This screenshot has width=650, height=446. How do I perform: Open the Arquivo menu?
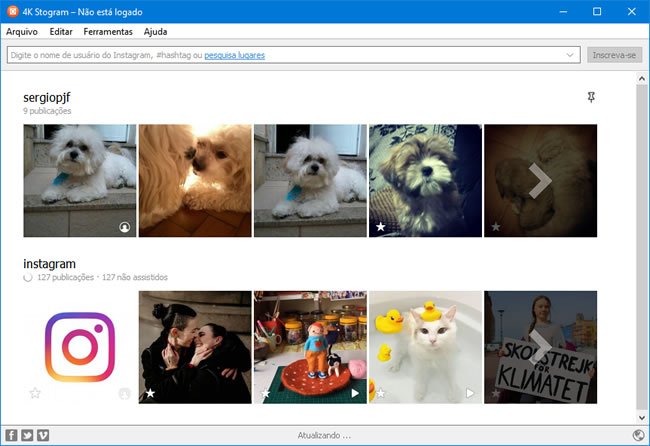pos(22,32)
